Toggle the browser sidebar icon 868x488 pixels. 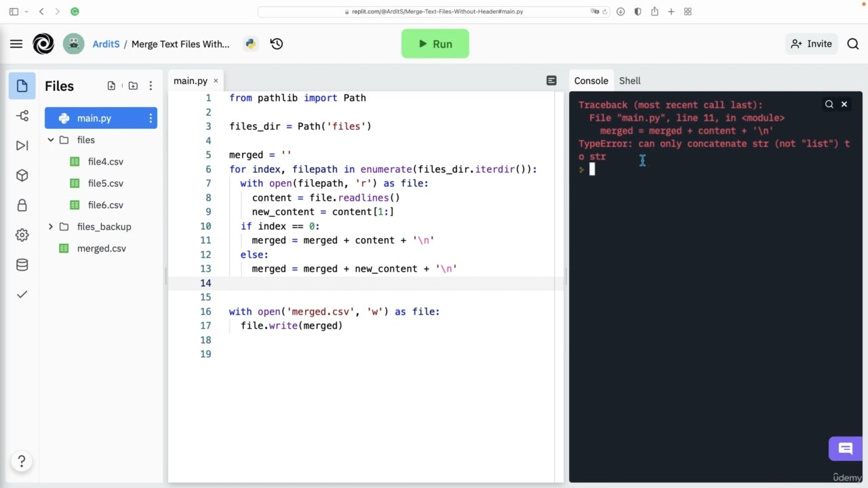click(x=14, y=12)
